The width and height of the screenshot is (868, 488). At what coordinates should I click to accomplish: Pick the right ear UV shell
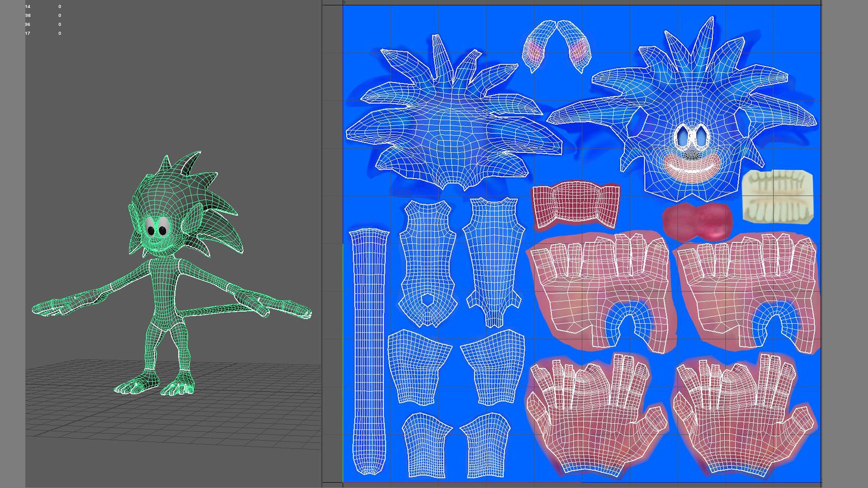(574, 46)
